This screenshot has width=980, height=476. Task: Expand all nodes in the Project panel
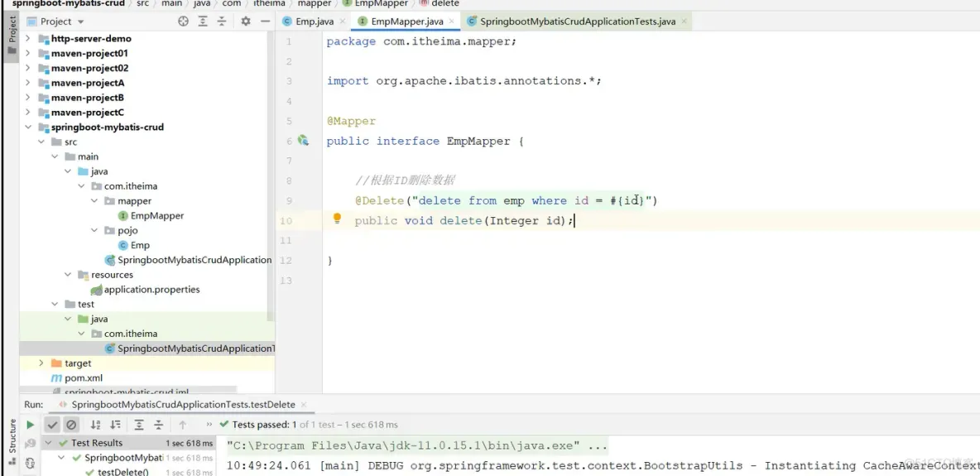[203, 22]
